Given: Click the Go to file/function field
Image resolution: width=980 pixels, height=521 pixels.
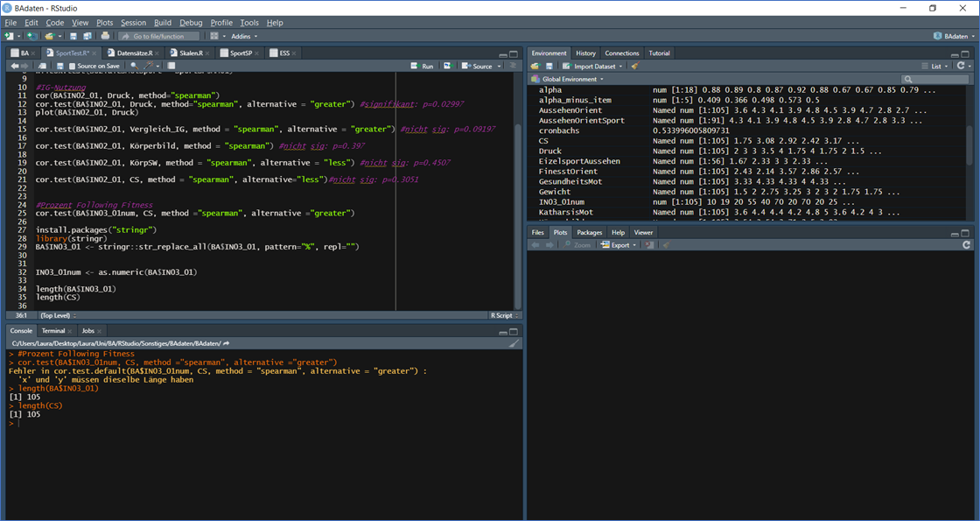Looking at the screenshot, I should (158, 36).
